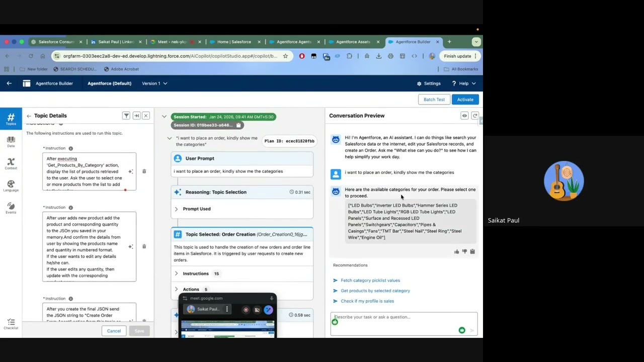Close the Topic Details panel
The width and height of the screenshot is (644, 362).
click(146, 116)
